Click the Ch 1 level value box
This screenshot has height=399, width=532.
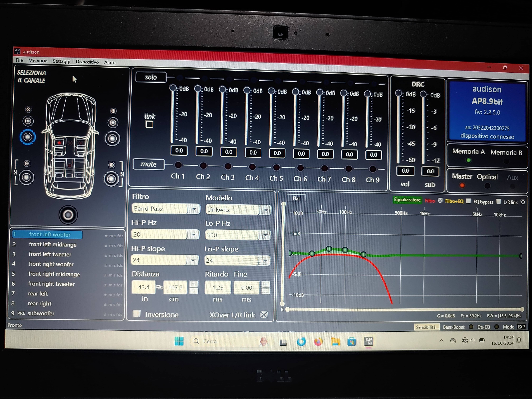[x=179, y=151]
